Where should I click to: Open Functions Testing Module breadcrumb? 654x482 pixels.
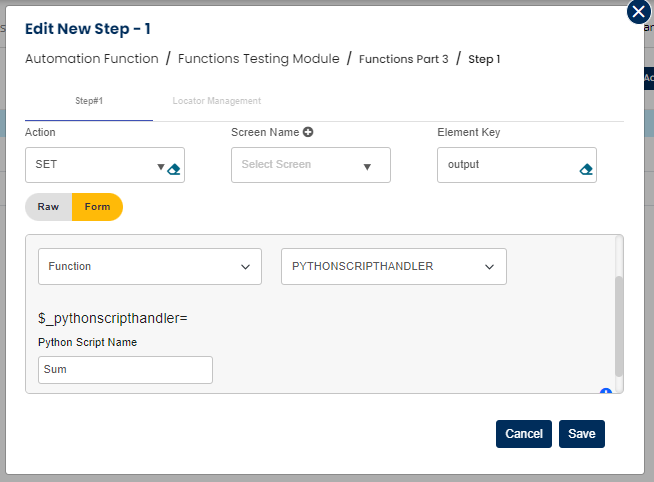(x=258, y=59)
